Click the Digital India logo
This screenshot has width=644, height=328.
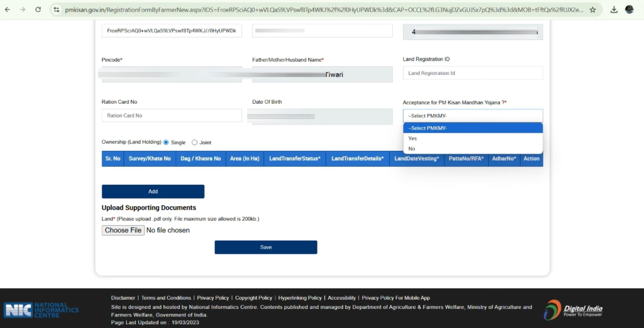click(573, 310)
